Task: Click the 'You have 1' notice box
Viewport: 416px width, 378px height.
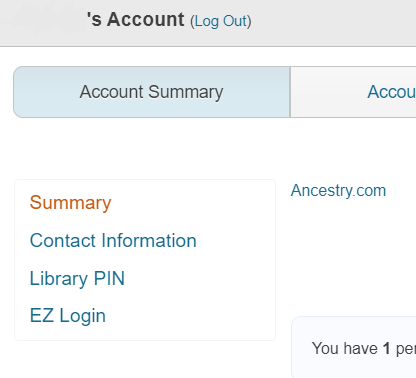Action: coord(354,347)
